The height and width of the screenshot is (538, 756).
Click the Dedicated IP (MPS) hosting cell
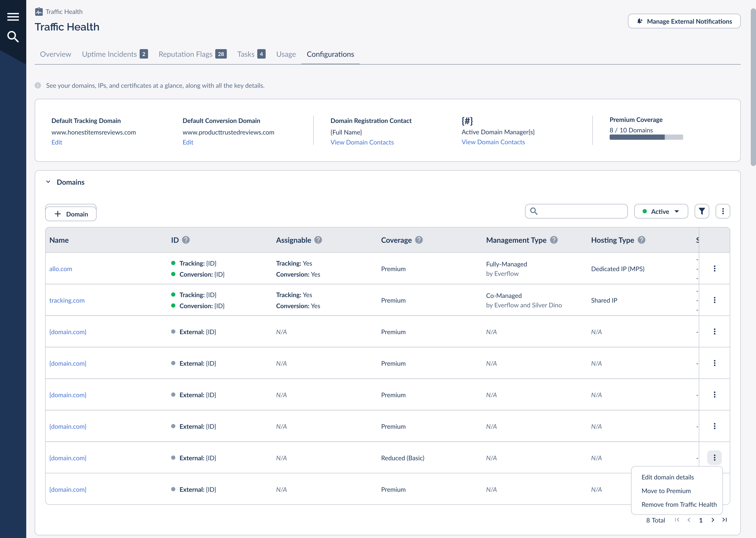[x=618, y=269]
